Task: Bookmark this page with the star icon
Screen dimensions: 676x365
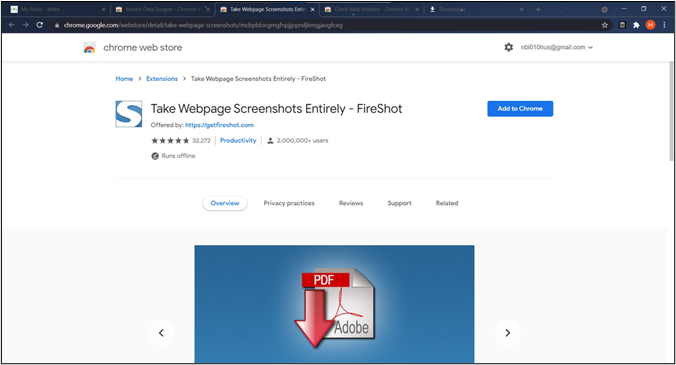Action: coord(605,25)
